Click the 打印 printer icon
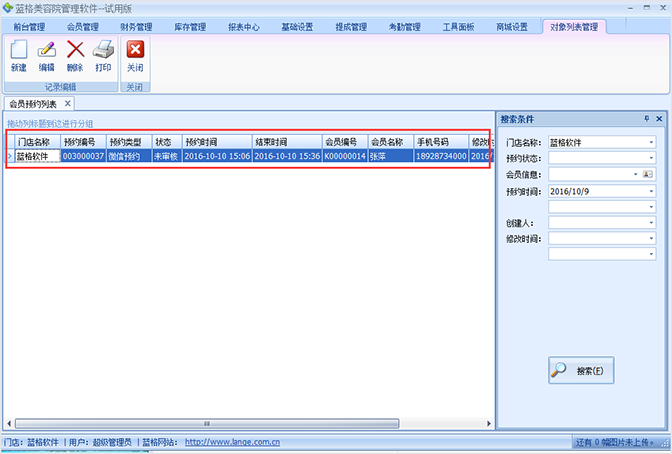Screen dimensions: 672x454 (103, 50)
